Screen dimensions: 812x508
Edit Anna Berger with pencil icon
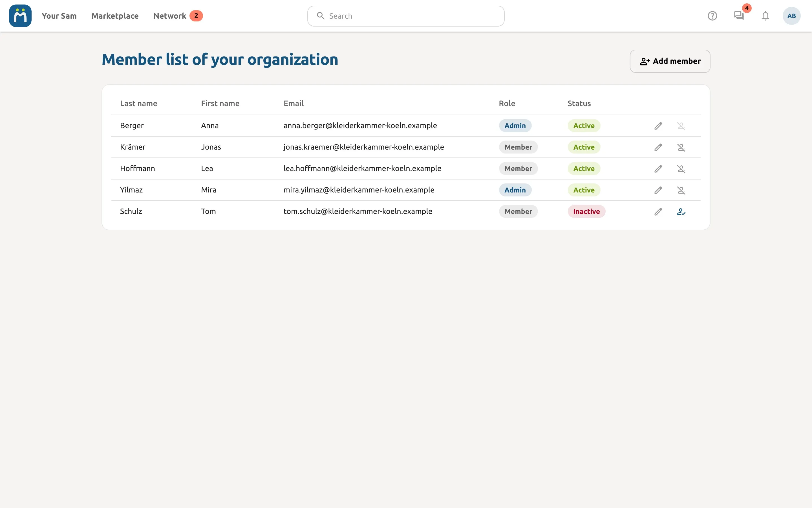click(x=658, y=126)
